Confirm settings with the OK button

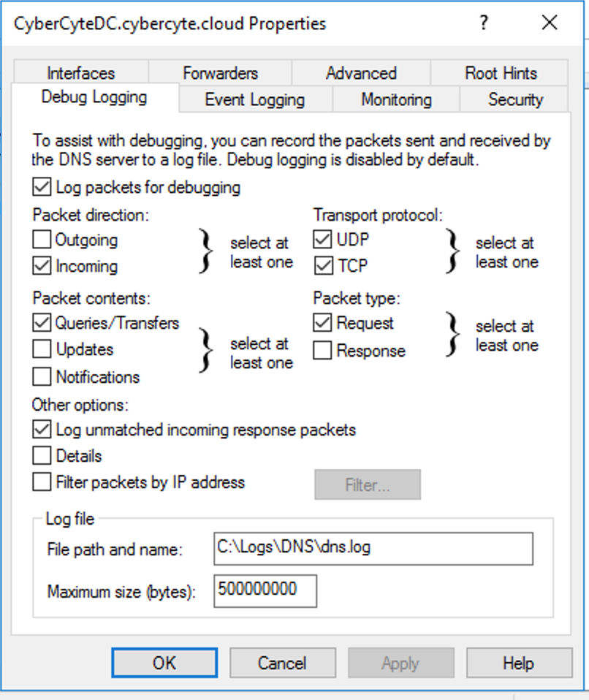164,663
